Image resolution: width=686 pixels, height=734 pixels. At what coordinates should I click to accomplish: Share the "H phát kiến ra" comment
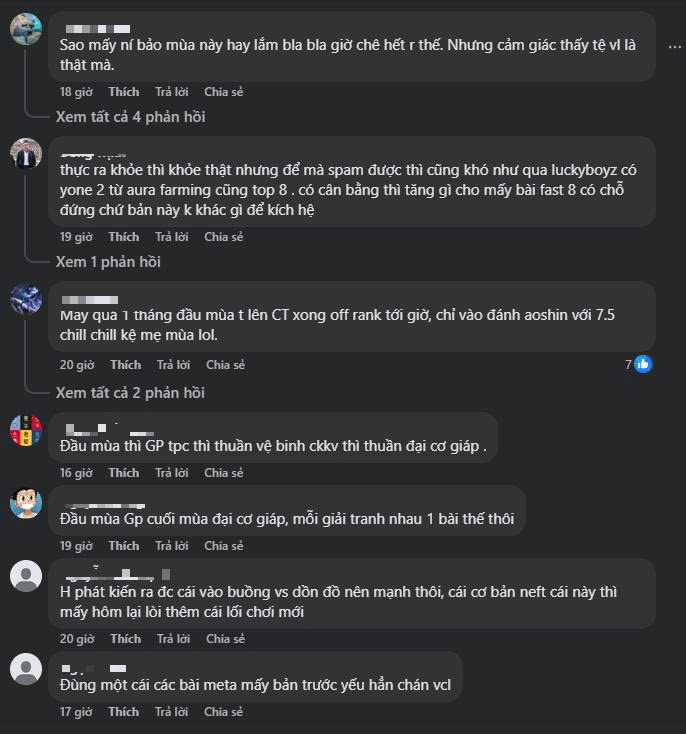point(225,639)
